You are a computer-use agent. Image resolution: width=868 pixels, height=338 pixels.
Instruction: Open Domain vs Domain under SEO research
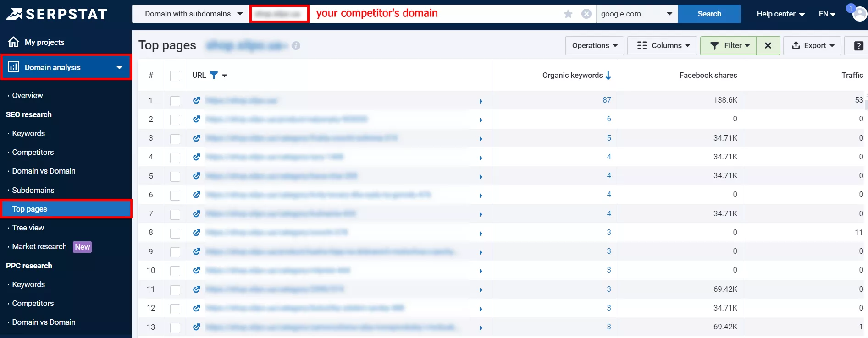(44, 171)
